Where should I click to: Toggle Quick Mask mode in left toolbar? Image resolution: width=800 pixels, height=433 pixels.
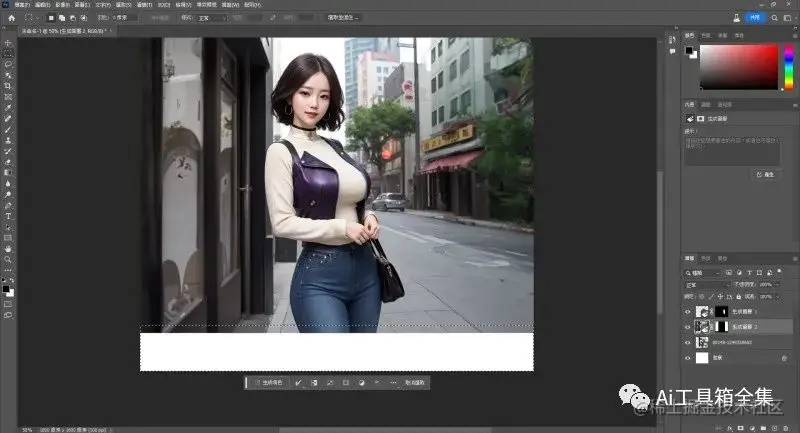click(x=8, y=304)
